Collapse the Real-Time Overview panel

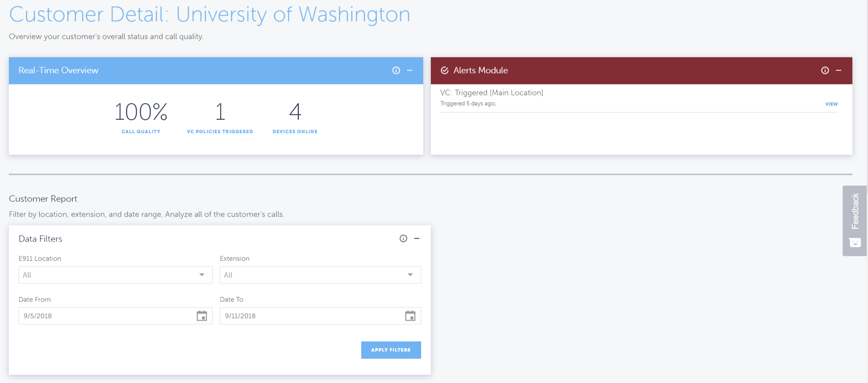(x=410, y=71)
